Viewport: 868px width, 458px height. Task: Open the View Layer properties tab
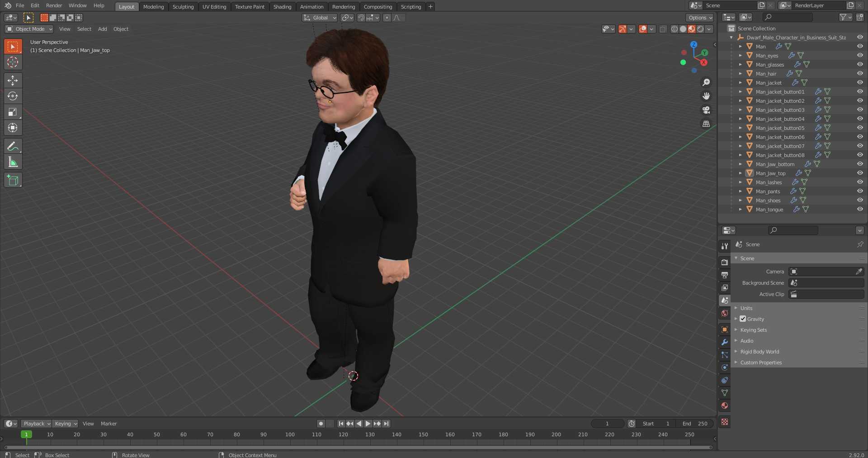[x=725, y=288]
